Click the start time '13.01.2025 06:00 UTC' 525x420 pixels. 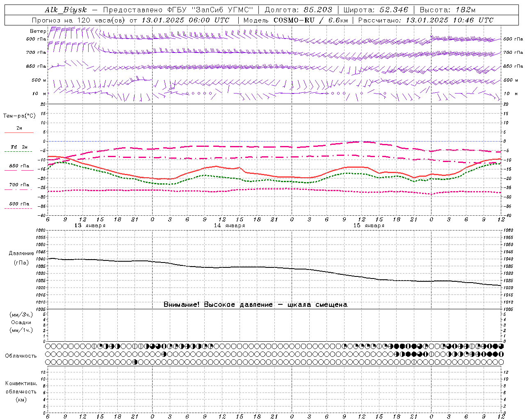coord(185,20)
